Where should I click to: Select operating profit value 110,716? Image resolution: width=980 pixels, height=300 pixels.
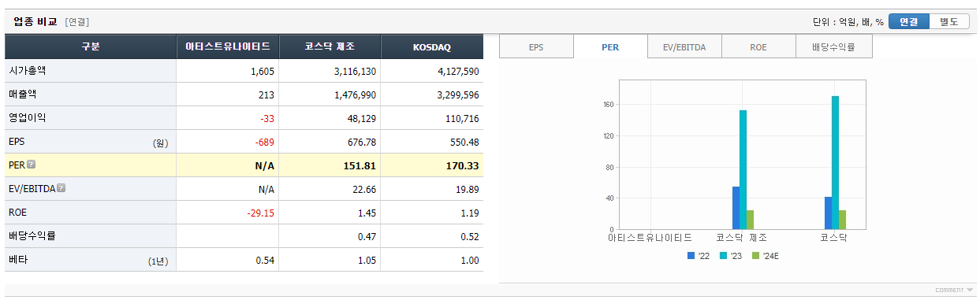(x=462, y=119)
